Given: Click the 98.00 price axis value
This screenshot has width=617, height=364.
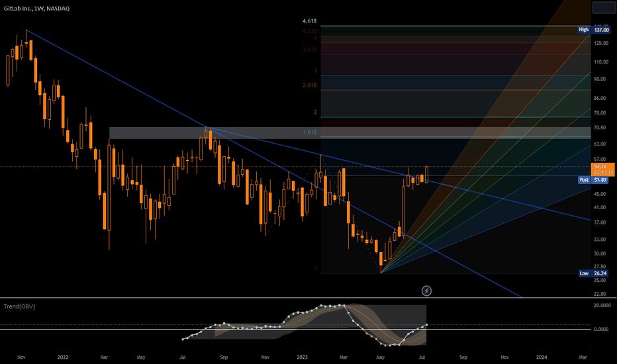Looking at the screenshot, I should coord(601,79).
